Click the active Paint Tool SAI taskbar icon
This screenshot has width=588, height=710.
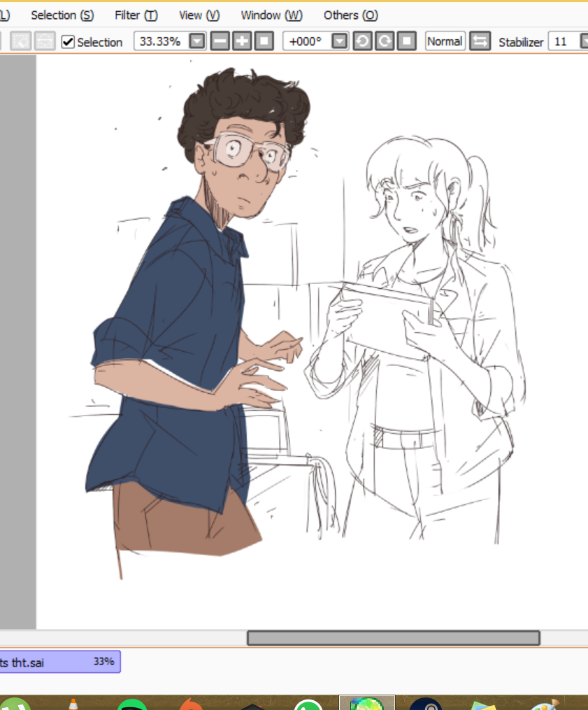[367, 703]
